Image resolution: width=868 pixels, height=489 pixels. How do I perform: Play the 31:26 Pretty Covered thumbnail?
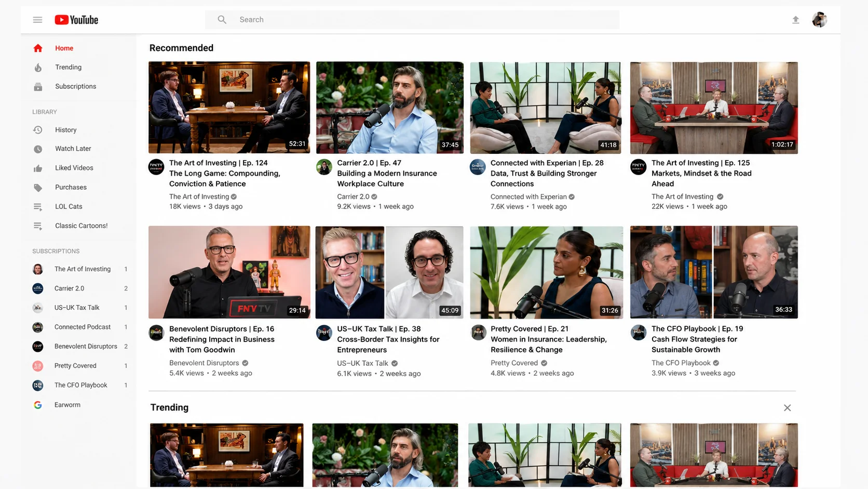tap(547, 272)
